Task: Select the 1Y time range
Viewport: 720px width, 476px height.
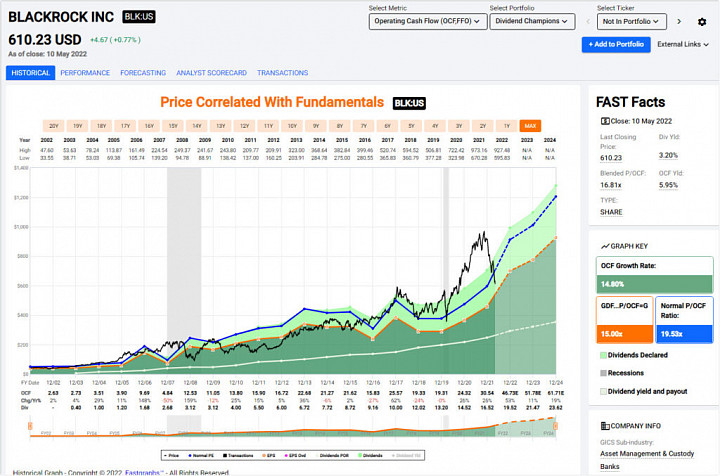Action: click(506, 126)
